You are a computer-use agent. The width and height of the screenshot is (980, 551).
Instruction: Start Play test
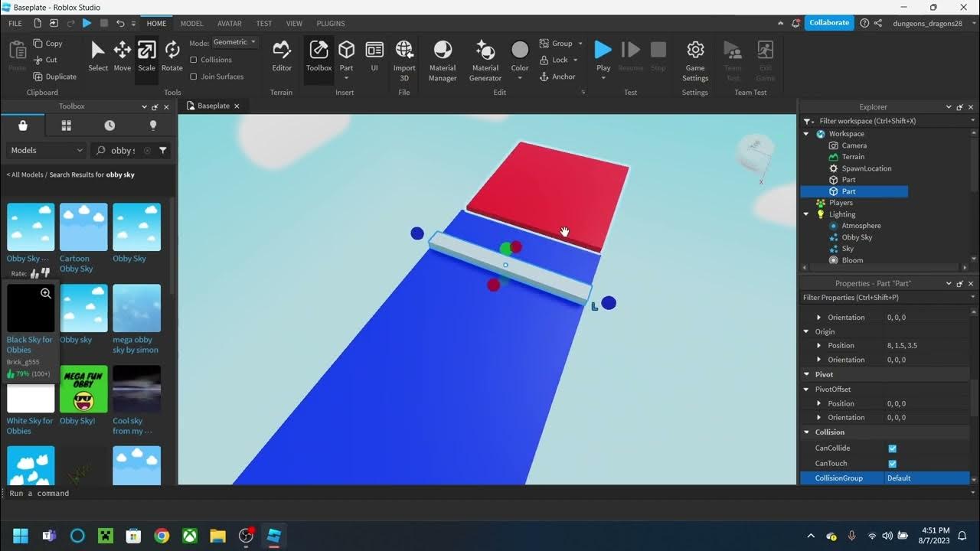coord(603,57)
